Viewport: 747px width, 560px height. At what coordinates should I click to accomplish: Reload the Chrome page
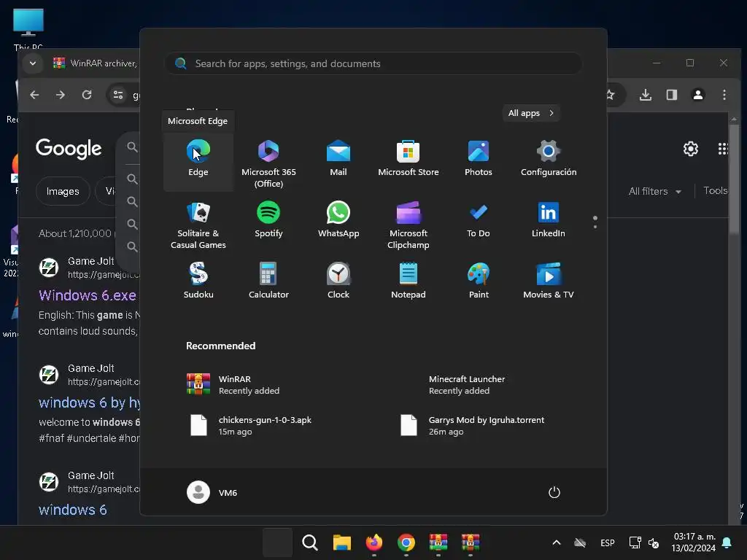87,95
